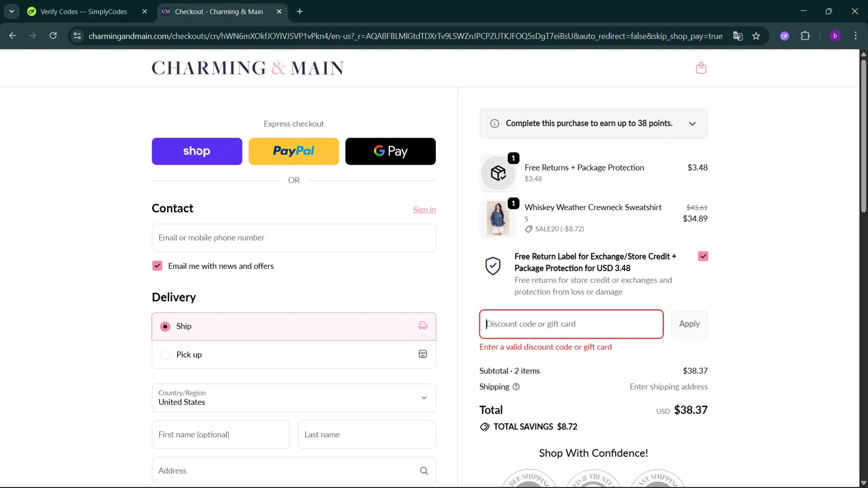Screen dimensions: 868x488
Task: Click the address search magnifier icon
Action: click(x=424, y=471)
